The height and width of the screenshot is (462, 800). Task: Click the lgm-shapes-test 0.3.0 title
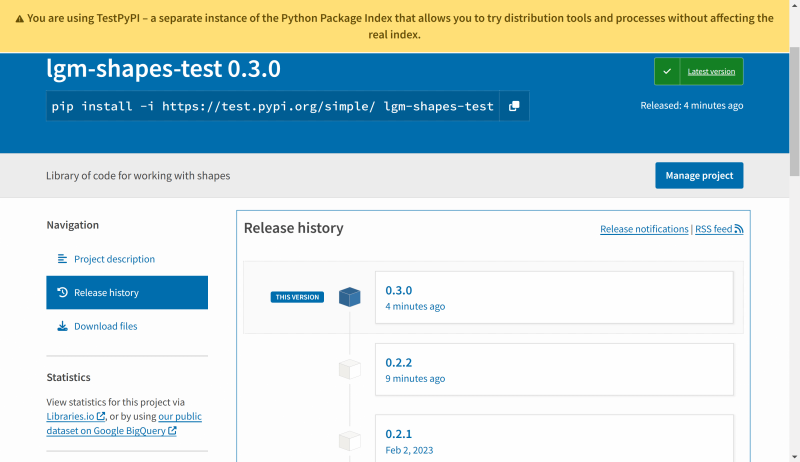[x=163, y=68]
